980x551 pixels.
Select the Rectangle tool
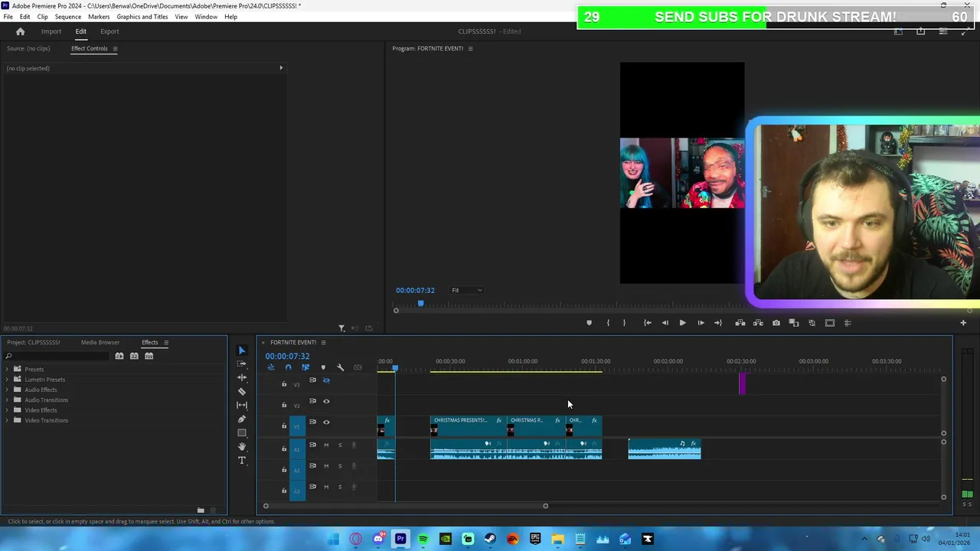click(x=242, y=433)
